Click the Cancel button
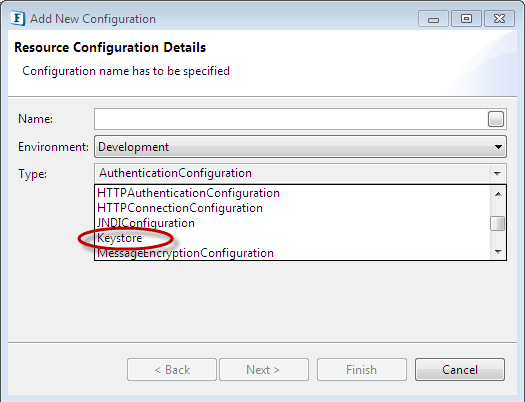525x402 pixels. point(460,370)
